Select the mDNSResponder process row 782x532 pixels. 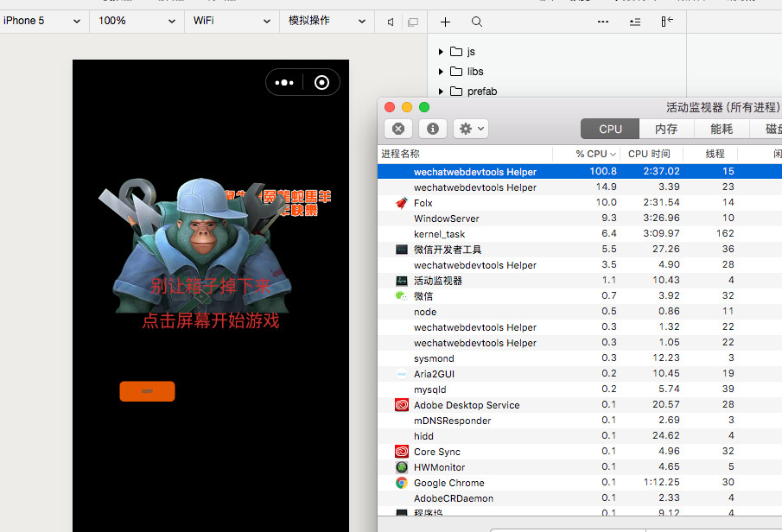point(580,421)
